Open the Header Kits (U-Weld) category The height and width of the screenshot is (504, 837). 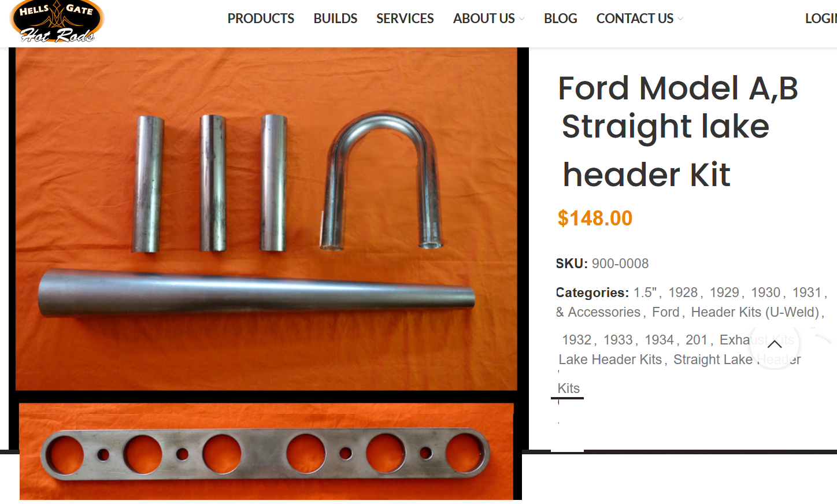click(x=755, y=312)
